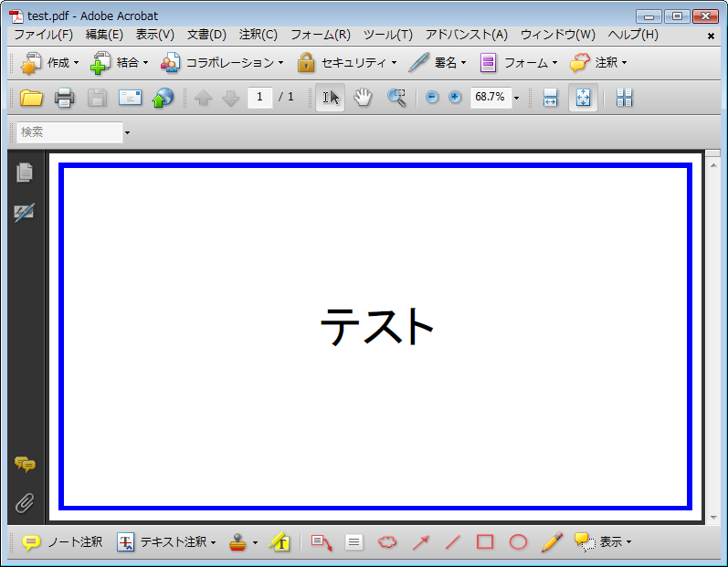Open the 署名 sign dropdown

[x=437, y=63]
